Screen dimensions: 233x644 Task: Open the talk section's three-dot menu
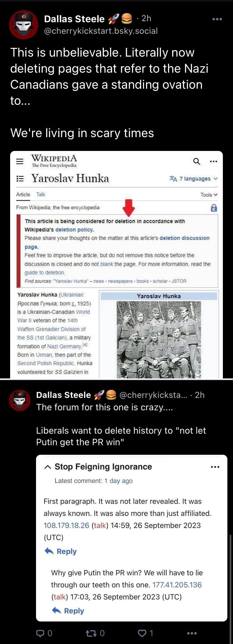[215, 467]
